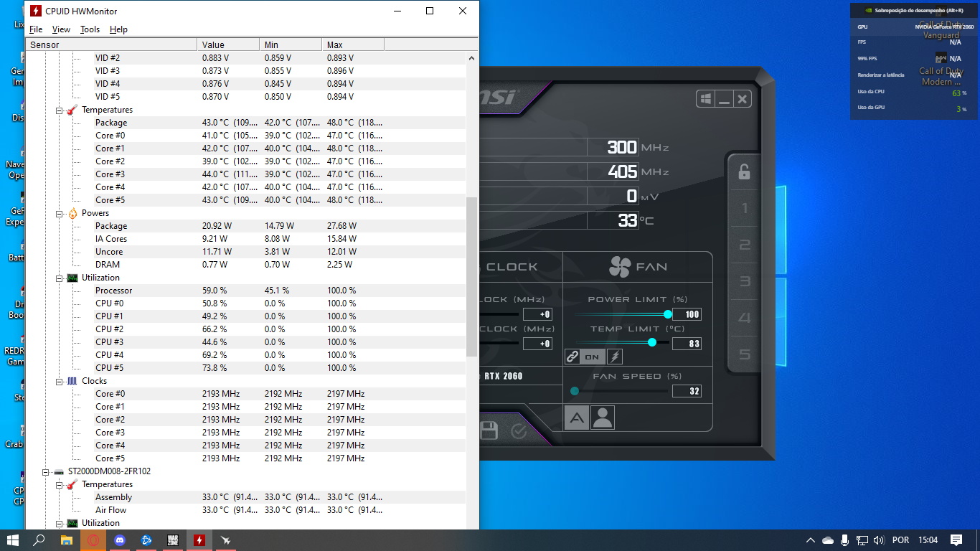Click the Windows logo button in Afterburner
The height and width of the screenshot is (551, 980).
click(705, 99)
